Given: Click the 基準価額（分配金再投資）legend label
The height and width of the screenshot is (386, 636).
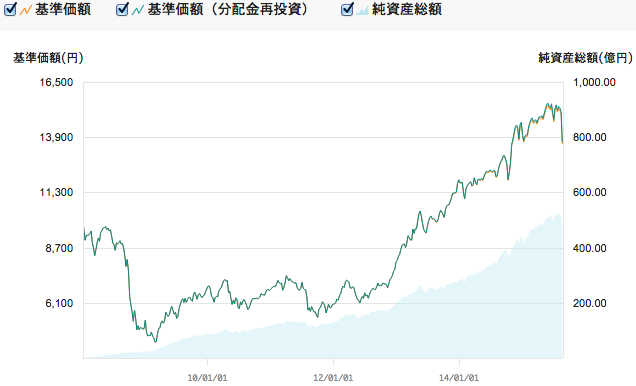Looking at the screenshot, I should (x=228, y=9).
